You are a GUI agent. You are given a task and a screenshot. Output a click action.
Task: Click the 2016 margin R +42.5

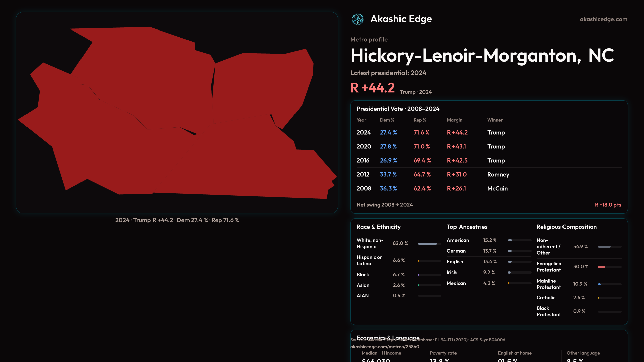(x=457, y=161)
